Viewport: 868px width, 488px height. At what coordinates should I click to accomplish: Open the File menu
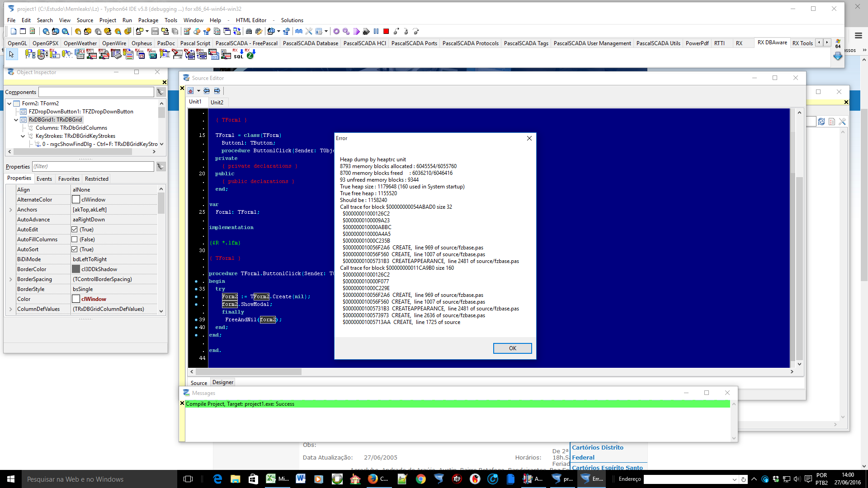pos(11,20)
